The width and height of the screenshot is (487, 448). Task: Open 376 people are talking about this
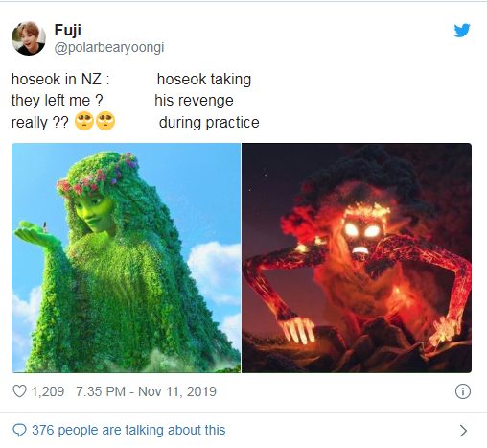click(x=128, y=430)
